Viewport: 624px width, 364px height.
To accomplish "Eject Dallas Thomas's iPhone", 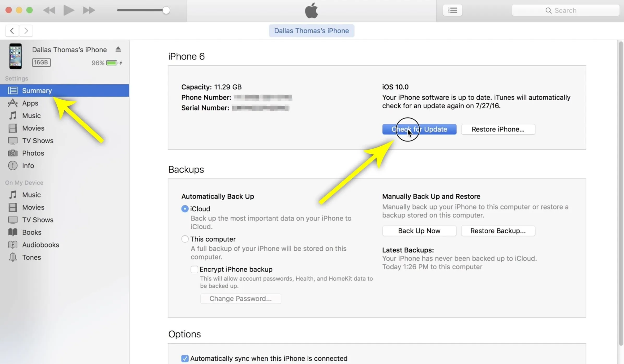I will [118, 49].
